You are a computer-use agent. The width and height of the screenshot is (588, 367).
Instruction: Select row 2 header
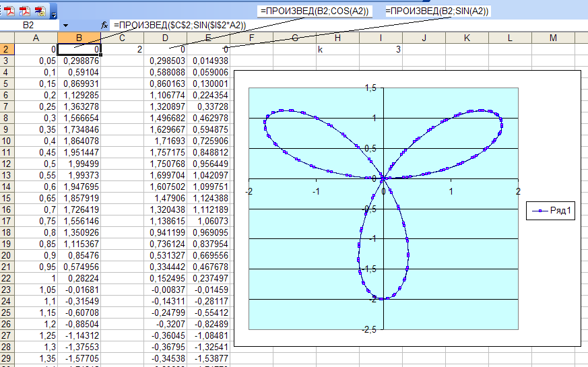pyautogui.click(x=7, y=49)
